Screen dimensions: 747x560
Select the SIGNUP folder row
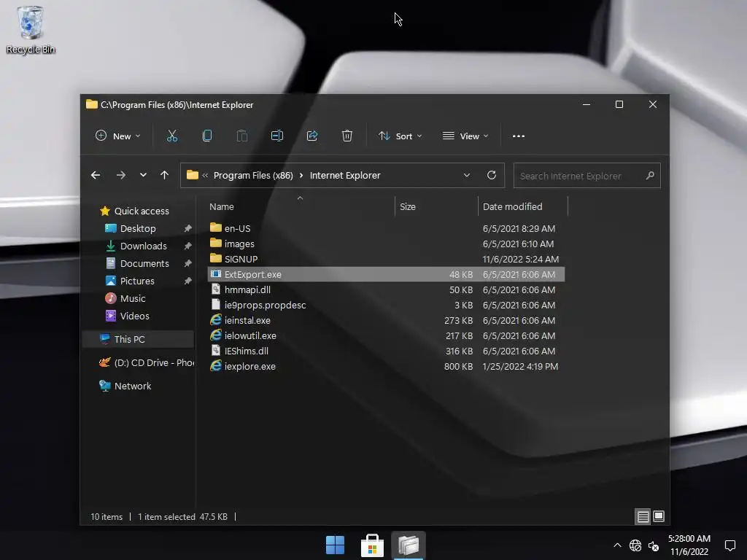point(386,259)
